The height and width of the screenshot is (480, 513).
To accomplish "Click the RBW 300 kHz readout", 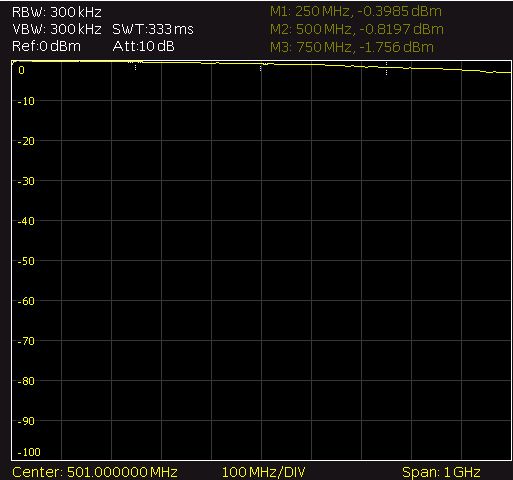I will (x=57, y=12).
